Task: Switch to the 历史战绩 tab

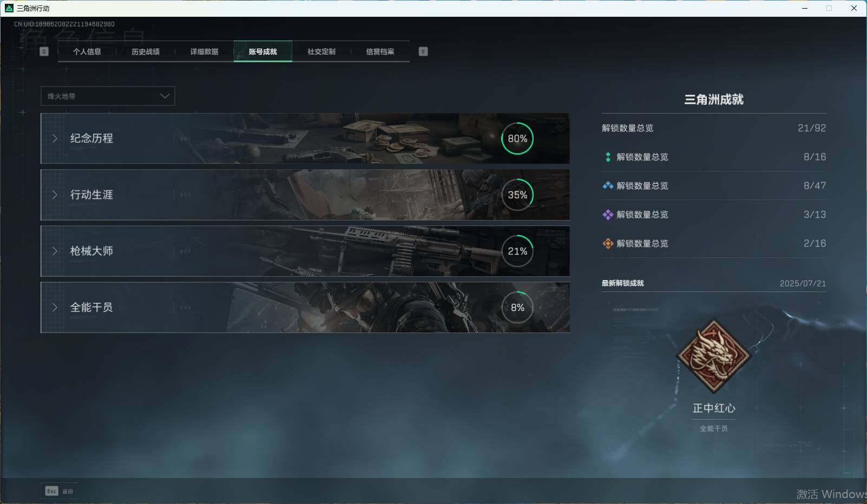Action: [x=146, y=51]
